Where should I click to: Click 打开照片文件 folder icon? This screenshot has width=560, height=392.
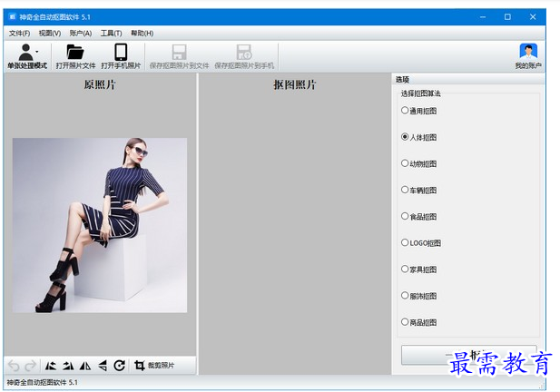pyautogui.click(x=75, y=52)
